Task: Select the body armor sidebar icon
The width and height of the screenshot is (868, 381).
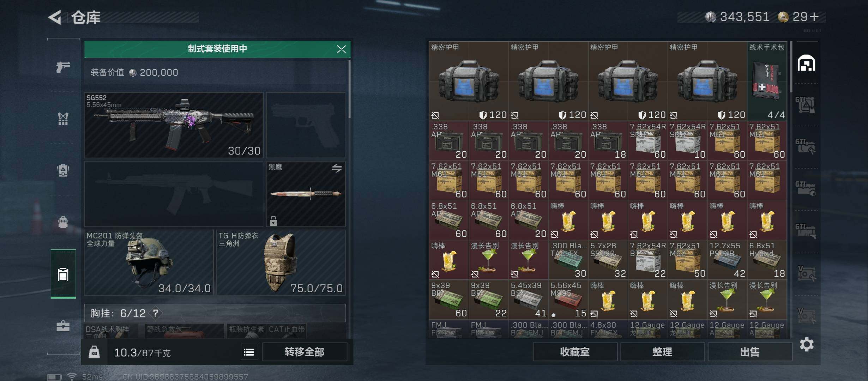Action: [x=63, y=118]
